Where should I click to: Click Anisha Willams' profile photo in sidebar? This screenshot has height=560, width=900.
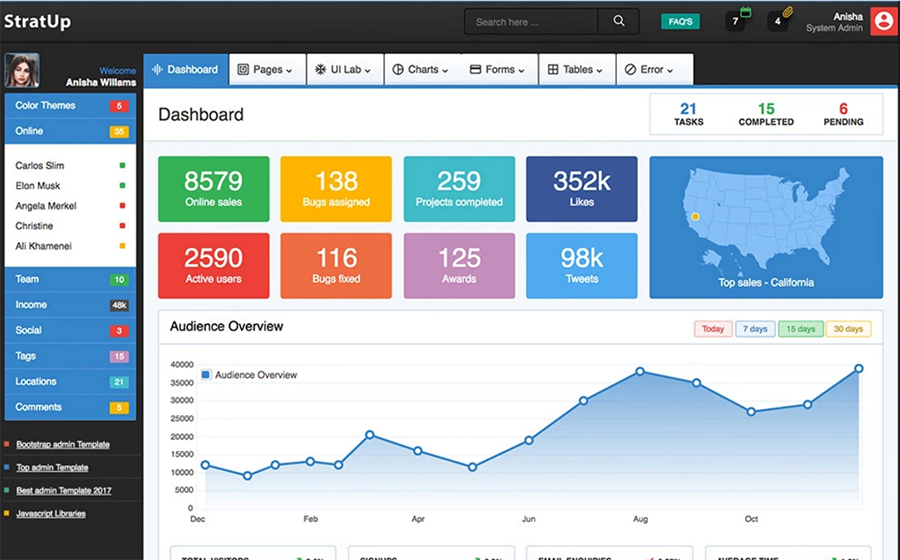pyautogui.click(x=22, y=71)
